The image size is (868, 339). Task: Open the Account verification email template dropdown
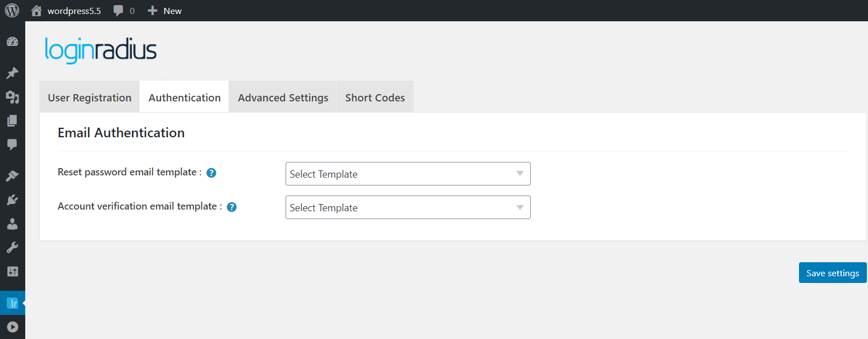pos(408,207)
